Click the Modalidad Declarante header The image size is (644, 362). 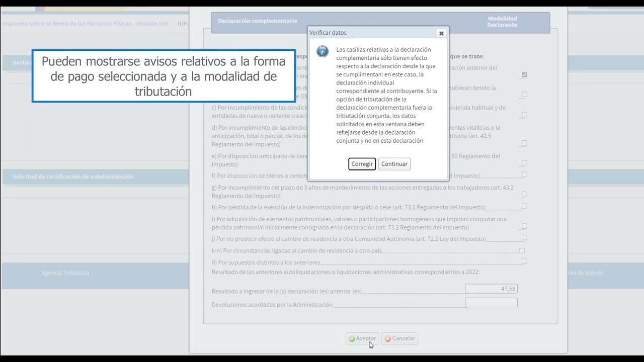[502, 22]
